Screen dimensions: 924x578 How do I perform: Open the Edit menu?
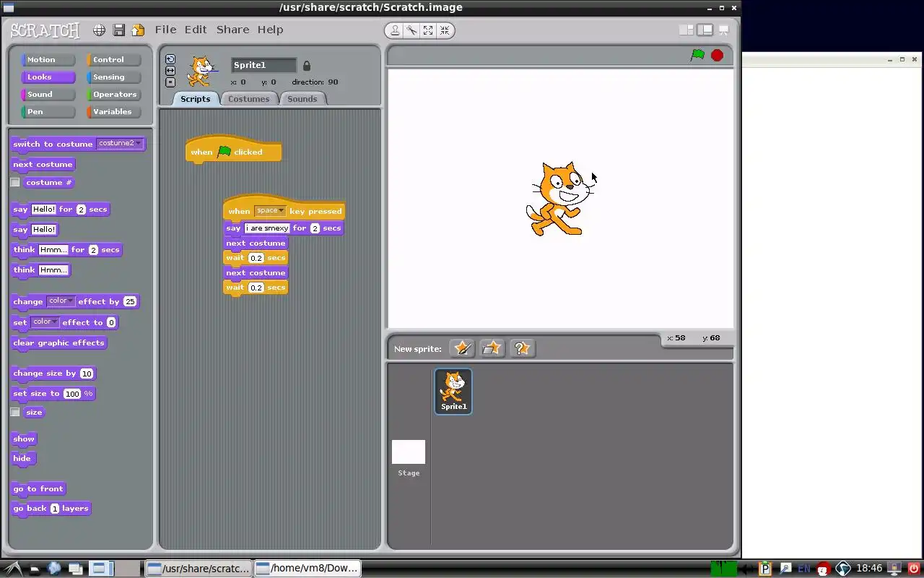196,30
